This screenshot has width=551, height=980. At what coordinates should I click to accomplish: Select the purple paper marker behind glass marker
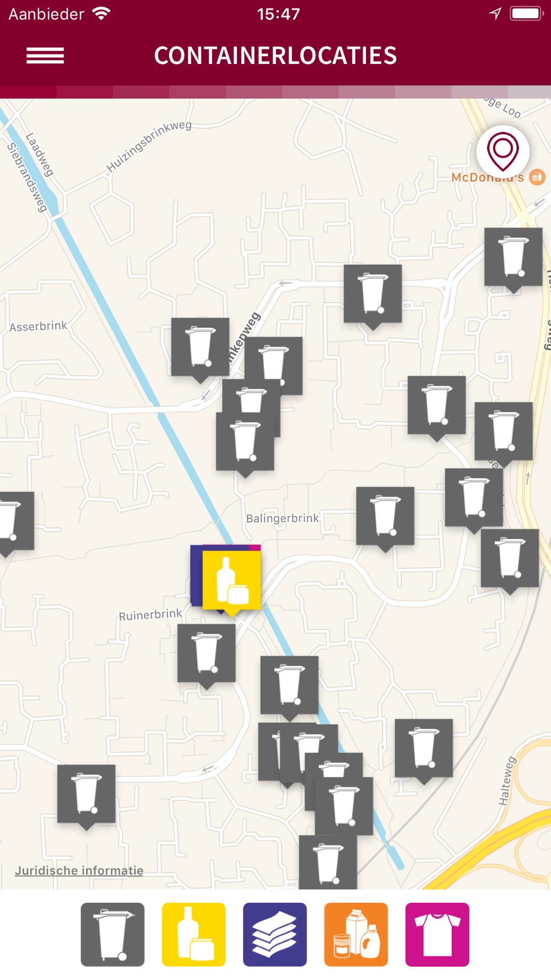point(196,576)
